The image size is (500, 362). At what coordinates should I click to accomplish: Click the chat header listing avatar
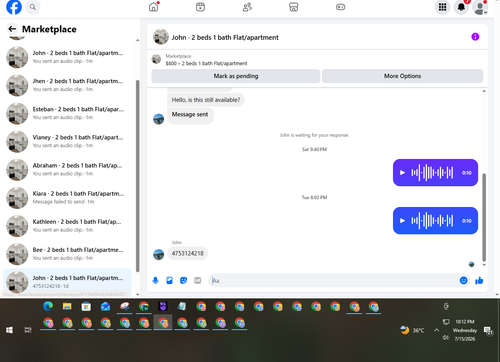click(161, 37)
